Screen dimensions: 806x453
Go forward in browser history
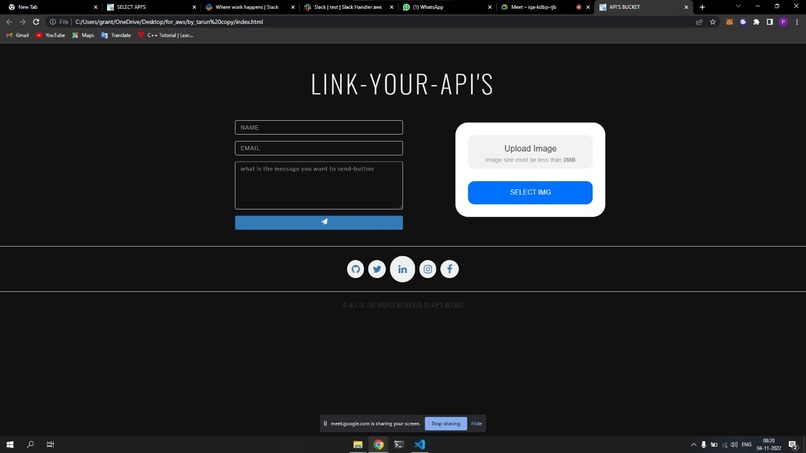(x=23, y=22)
